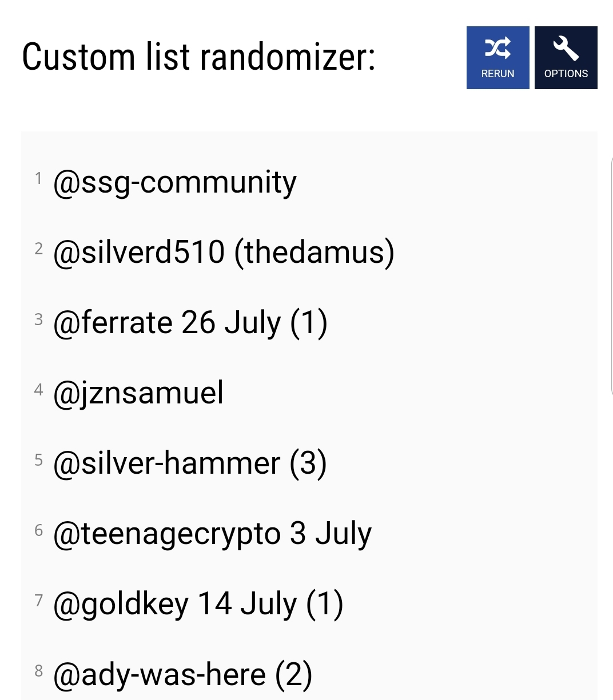613x700 pixels.
Task: Click the OPTIONS button label
Action: tap(566, 74)
